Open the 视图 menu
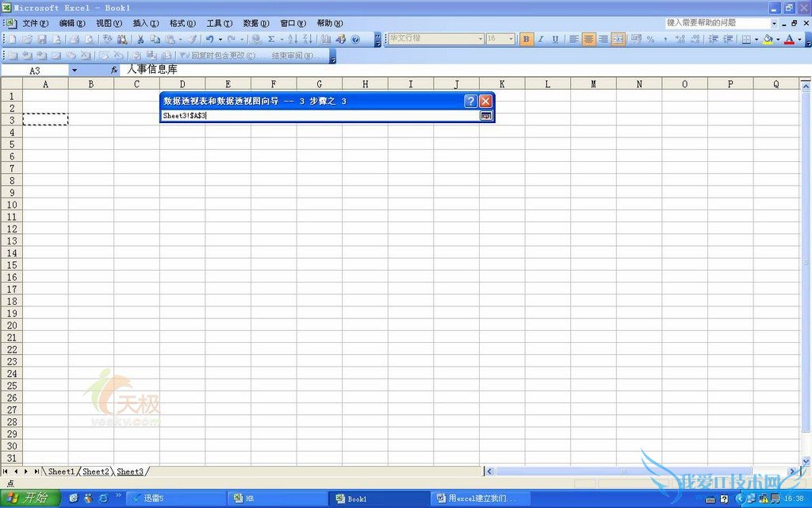 click(x=109, y=23)
